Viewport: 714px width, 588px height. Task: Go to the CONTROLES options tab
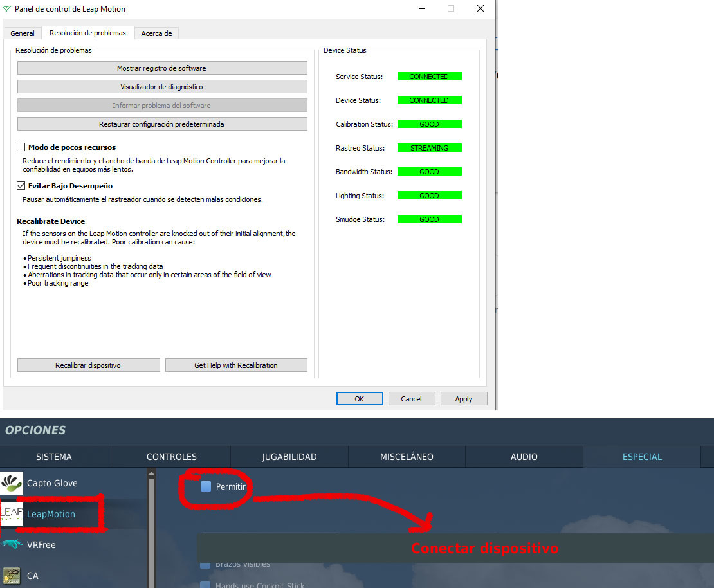point(172,457)
